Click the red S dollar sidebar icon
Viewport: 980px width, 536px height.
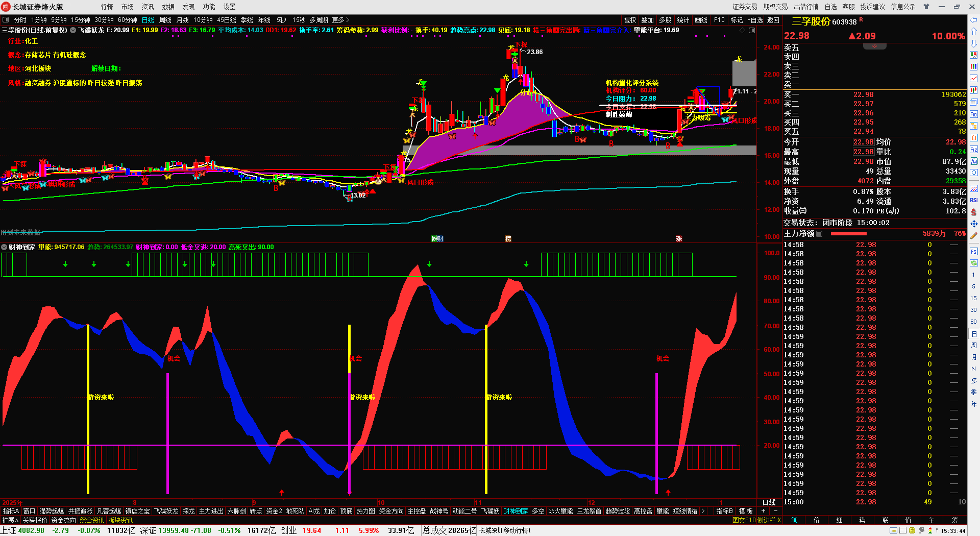point(974,212)
